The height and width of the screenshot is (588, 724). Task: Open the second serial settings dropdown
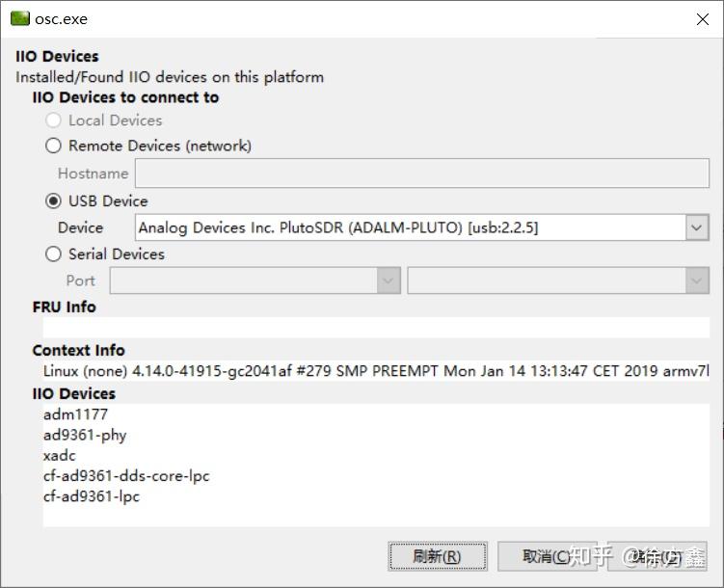(x=697, y=281)
